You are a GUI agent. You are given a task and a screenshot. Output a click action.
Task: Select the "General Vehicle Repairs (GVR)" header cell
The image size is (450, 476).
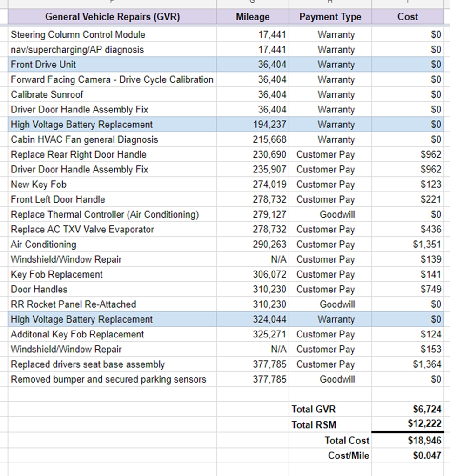113,16
